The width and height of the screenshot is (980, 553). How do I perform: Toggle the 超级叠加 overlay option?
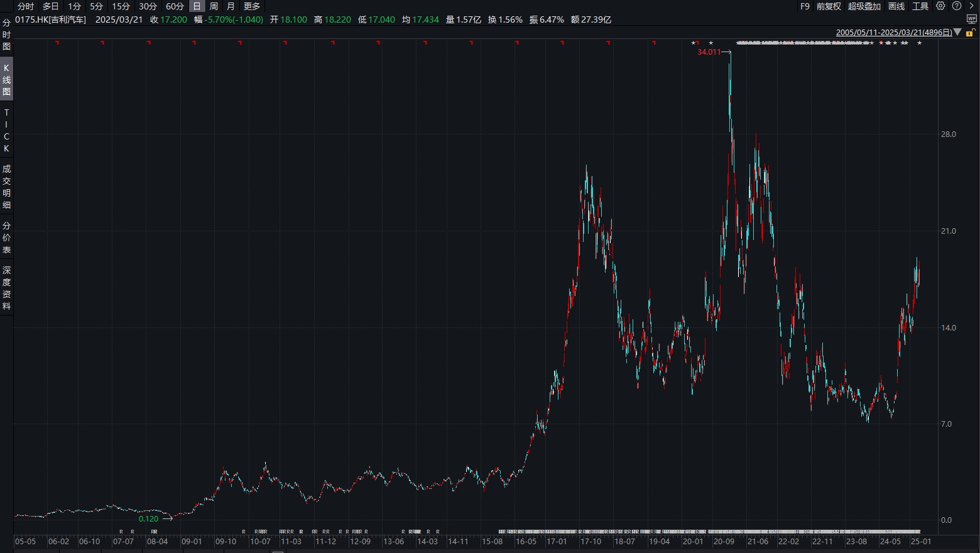864,6
